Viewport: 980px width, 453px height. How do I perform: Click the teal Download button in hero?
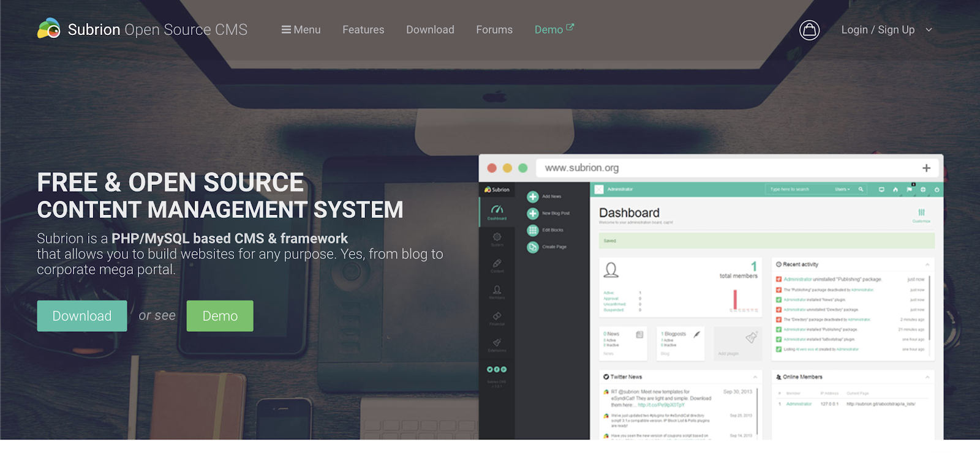pyautogui.click(x=82, y=316)
